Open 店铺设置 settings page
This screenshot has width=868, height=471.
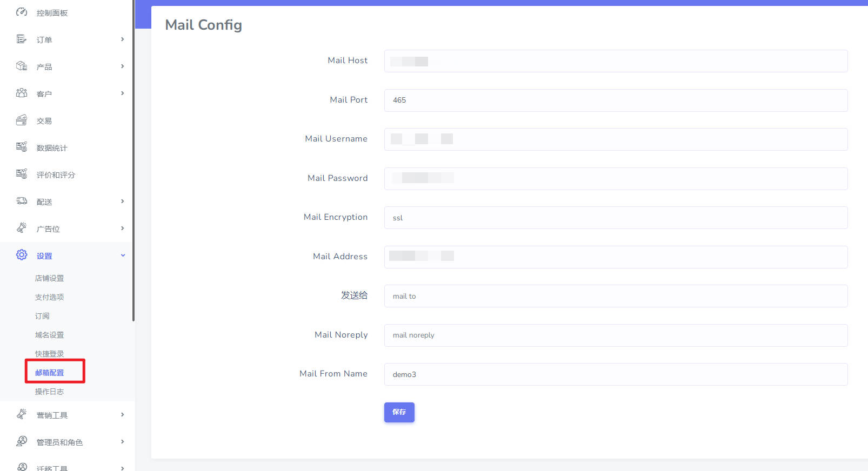[x=49, y=278]
